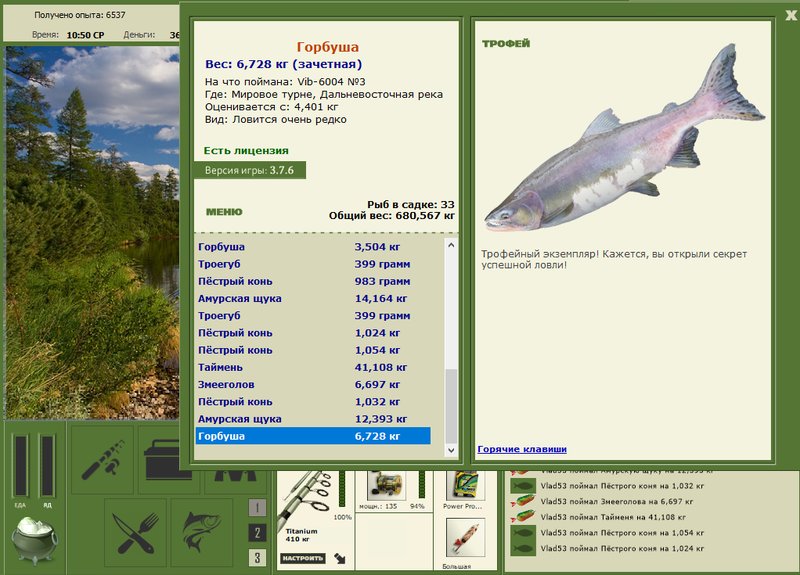
Task: Switch to rod slot 2
Action: click(x=257, y=533)
